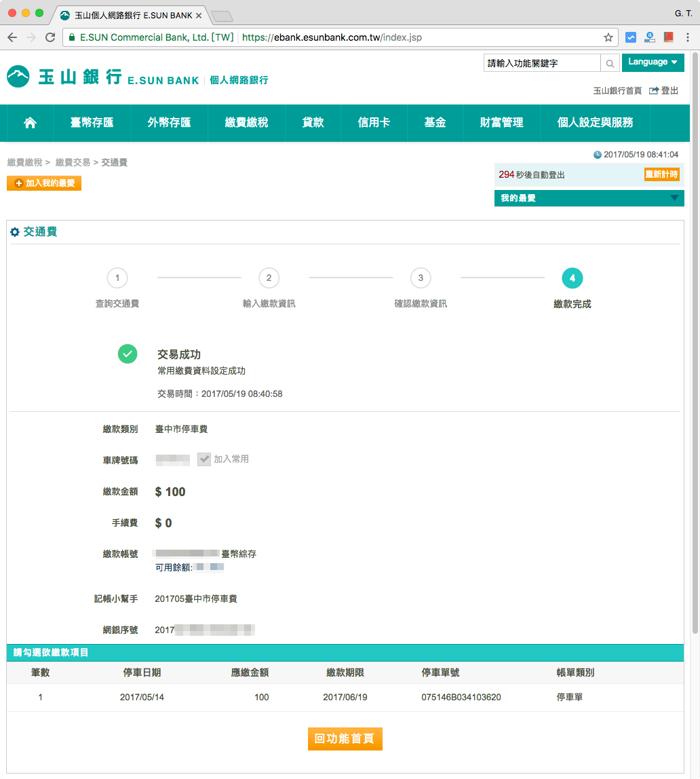
Task: Open Chrome's three-dot menu
Action: [x=687, y=37]
